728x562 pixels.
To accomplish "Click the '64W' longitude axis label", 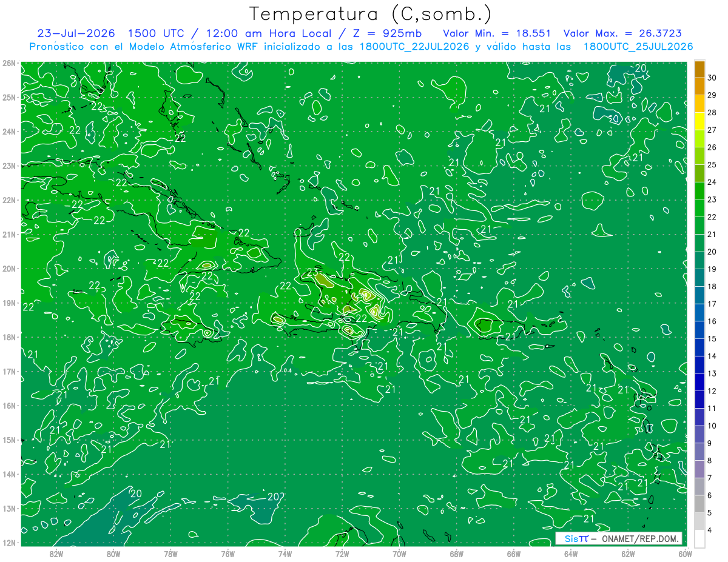I will click(x=570, y=553).
